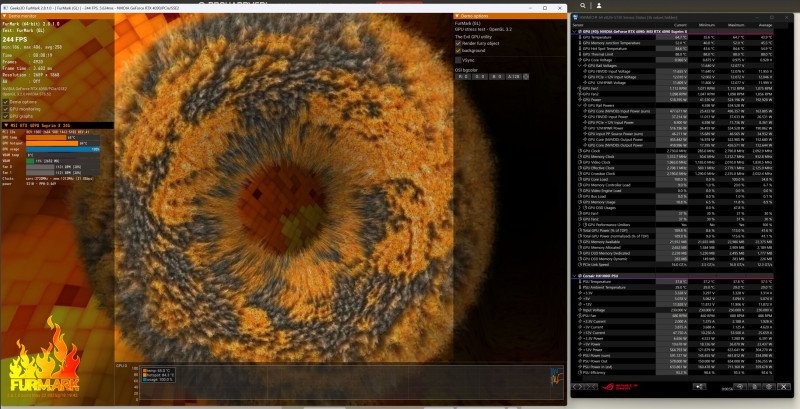Viewport: 800px width, 409px height.
Task: Collapse the GPU Rail Voltages group in HWiNFO
Action: (580, 65)
